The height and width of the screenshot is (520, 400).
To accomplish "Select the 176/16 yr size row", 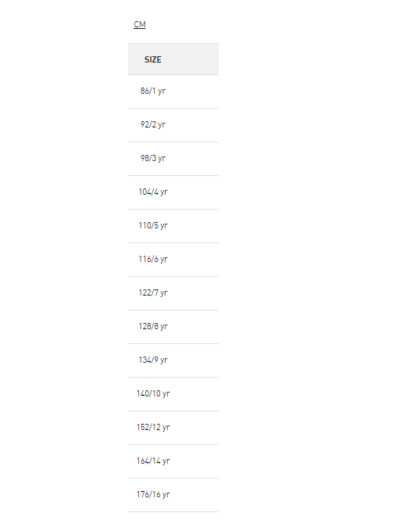I will coord(173,495).
